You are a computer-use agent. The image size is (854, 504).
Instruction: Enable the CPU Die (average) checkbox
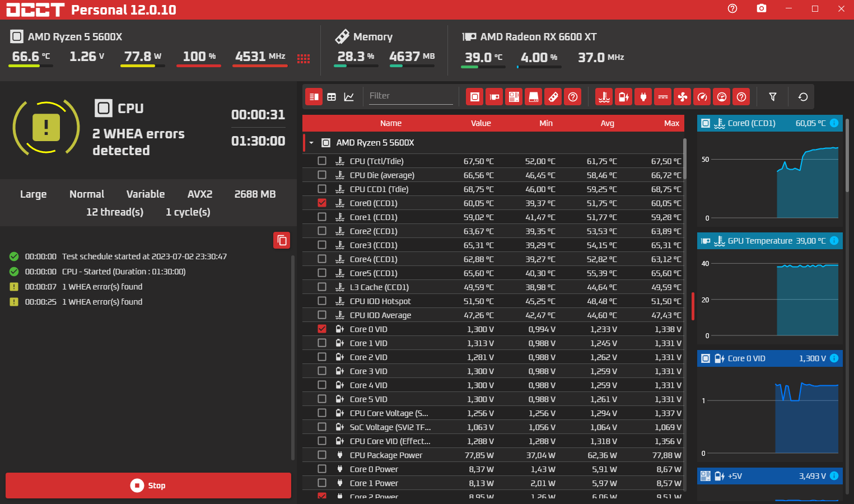322,175
